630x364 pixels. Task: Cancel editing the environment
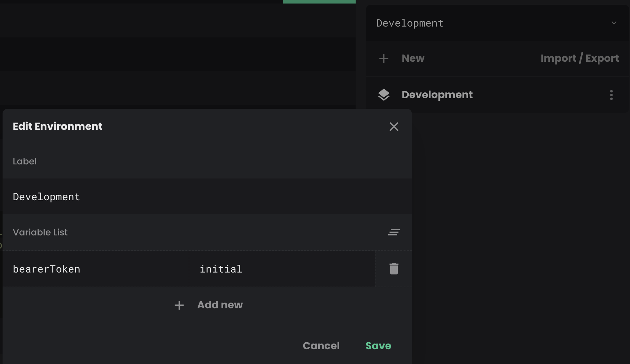321,346
